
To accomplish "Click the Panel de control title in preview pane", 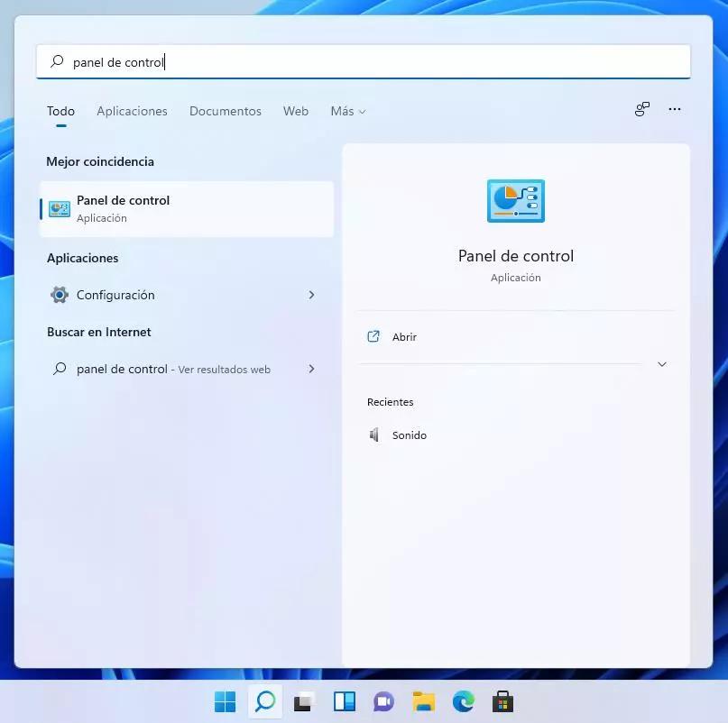I will [516, 256].
